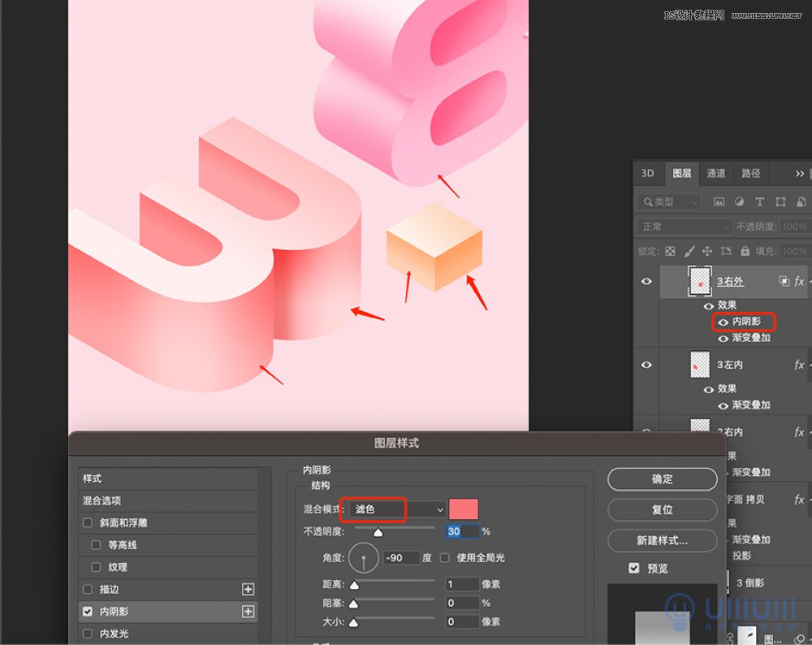Toggle the 使用全局光 checkbox

coord(444,557)
